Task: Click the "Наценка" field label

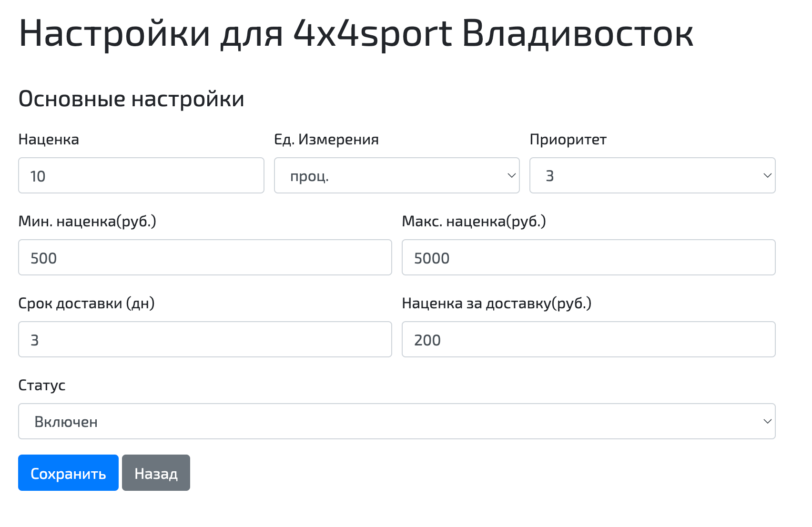Action: (48, 139)
